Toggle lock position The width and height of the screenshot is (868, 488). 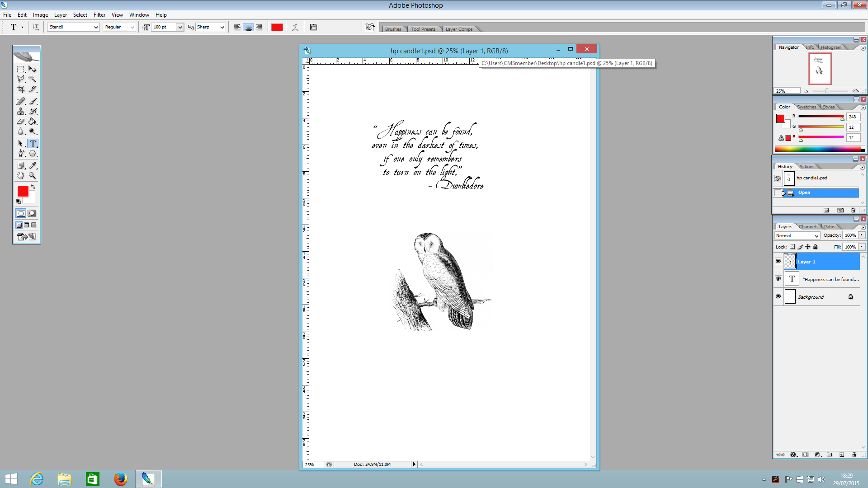click(x=808, y=247)
